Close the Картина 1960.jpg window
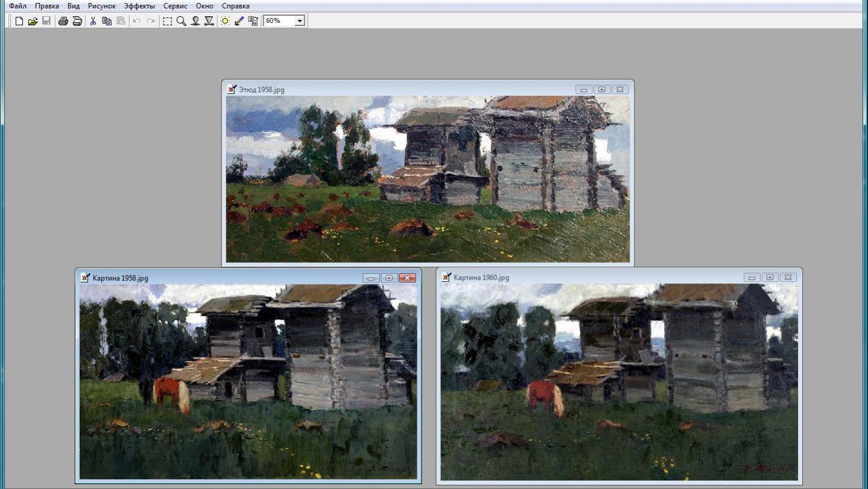Screen dimensions: 868x489 (x=788, y=277)
